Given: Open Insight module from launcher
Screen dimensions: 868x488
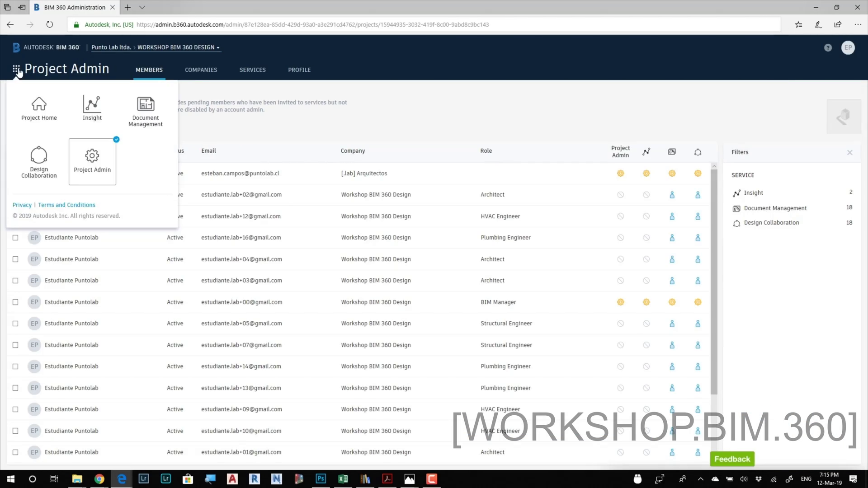Looking at the screenshot, I should point(92,108).
